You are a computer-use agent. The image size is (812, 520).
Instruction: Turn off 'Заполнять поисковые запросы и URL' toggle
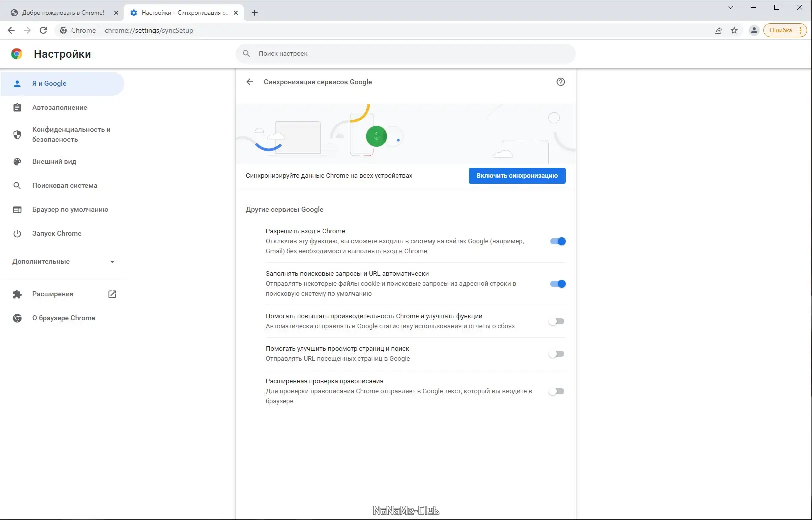(557, 284)
